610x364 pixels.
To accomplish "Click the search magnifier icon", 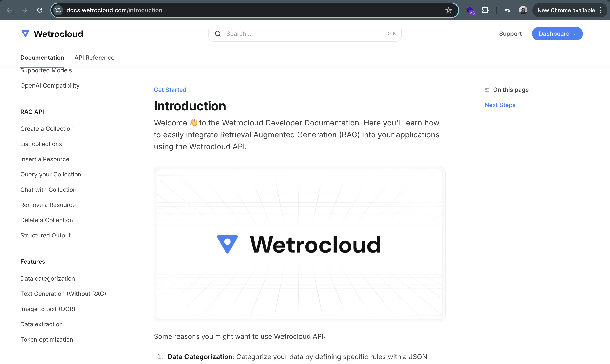I will point(218,34).
